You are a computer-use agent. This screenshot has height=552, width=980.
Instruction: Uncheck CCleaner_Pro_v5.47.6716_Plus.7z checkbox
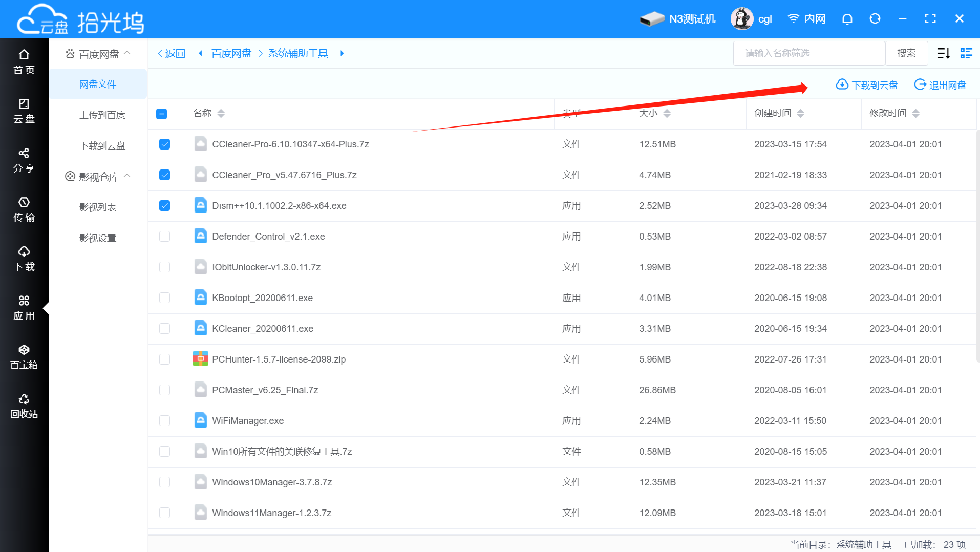pyautogui.click(x=164, y=175)
